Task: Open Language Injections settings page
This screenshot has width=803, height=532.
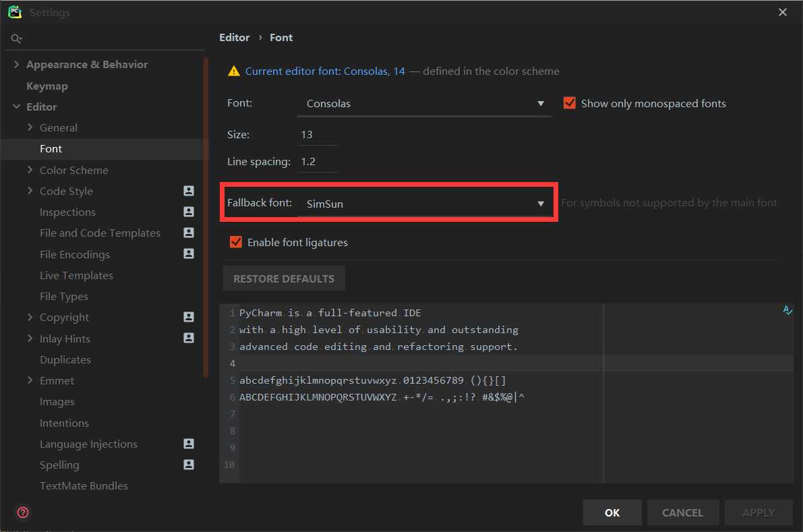Action: point(88,444)
